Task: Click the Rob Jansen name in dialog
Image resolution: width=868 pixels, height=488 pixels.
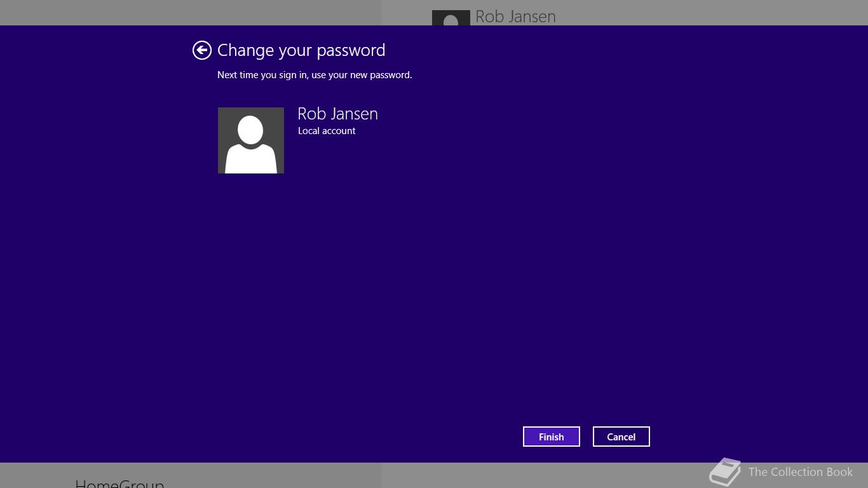Action: pos(337,114)
